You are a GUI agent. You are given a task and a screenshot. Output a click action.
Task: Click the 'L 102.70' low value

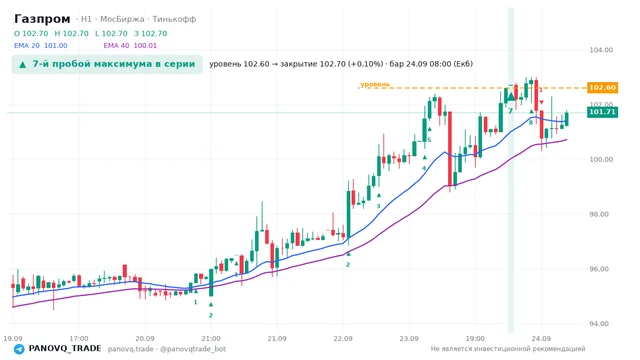point(111,33)
